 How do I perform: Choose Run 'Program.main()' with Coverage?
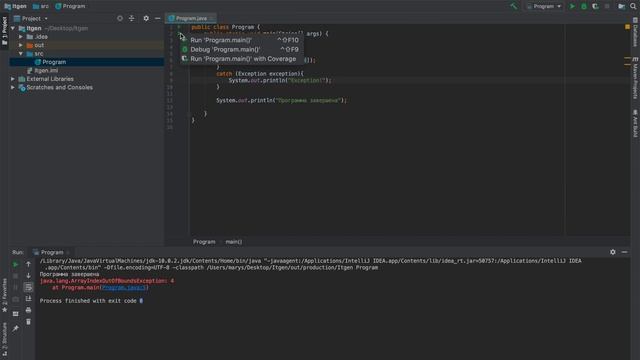pyautogui.click(x=242, y=59)
